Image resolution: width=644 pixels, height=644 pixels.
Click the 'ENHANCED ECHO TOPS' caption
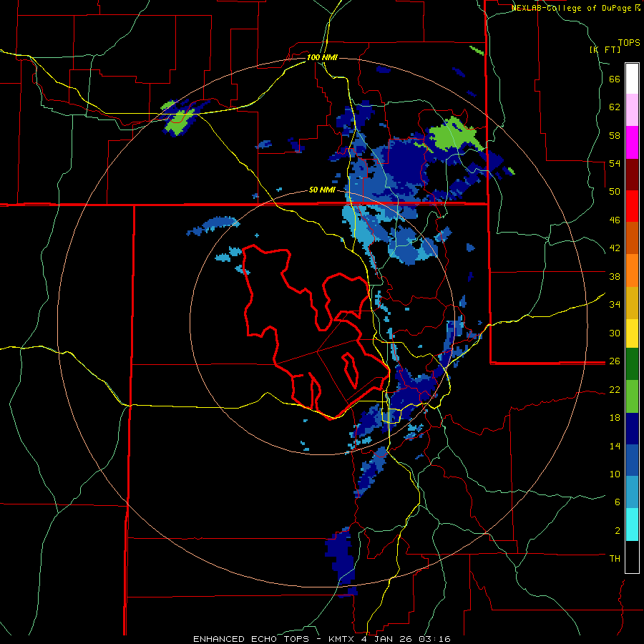251,639
